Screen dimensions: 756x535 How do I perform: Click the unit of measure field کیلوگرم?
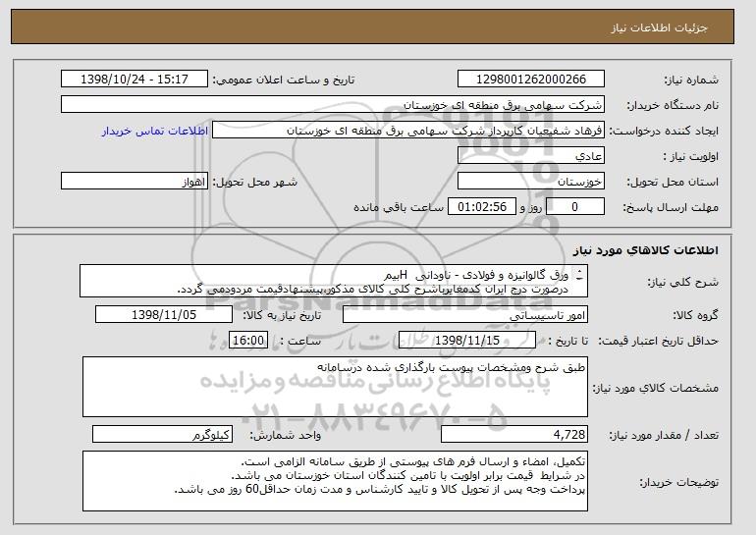coord(162,435)
